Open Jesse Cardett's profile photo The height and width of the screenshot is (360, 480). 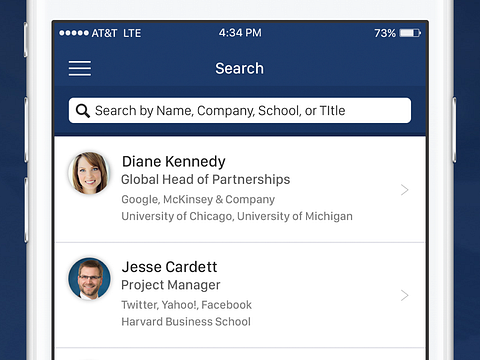click(x=89, y=278)
